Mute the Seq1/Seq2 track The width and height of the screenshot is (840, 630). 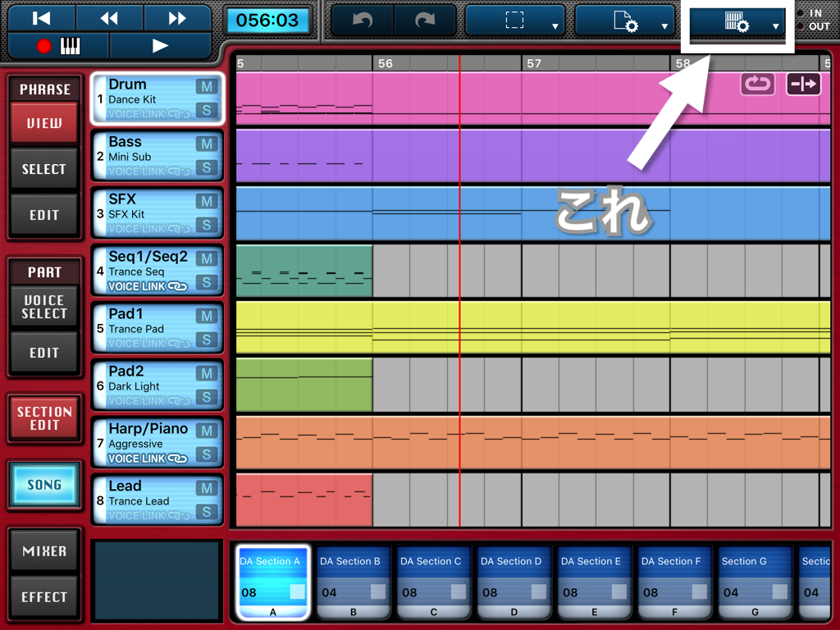click(x=207, y=258)
